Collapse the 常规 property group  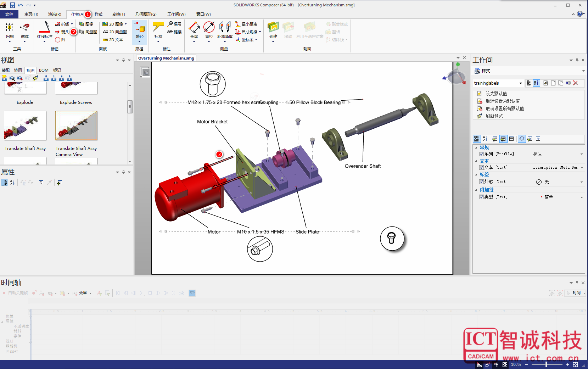click(x=476, y=147)
